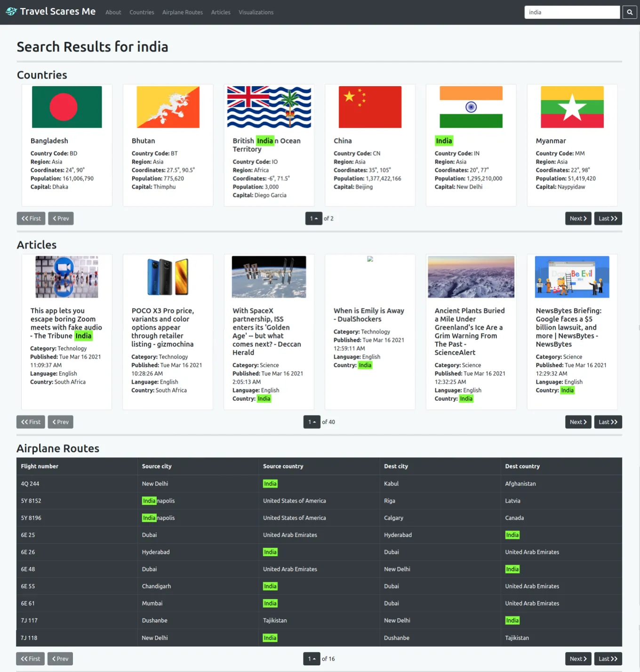The image size is (640, 672).
Task: Click the Greenland glacier article image
Action: [x=471, y=277]
